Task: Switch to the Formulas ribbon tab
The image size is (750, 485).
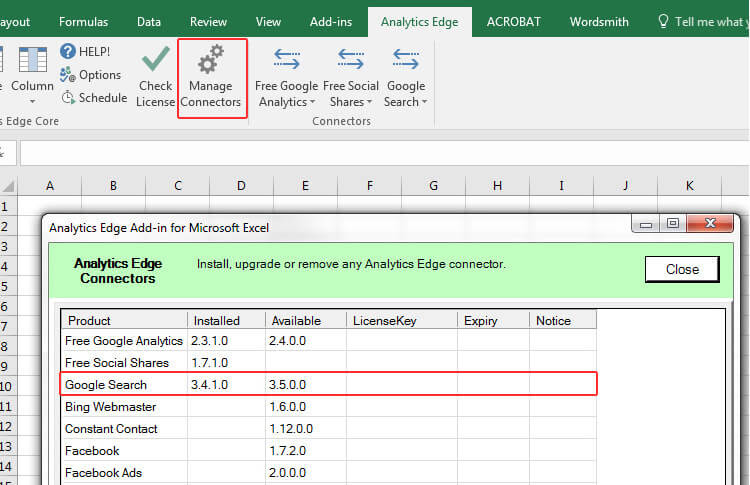Action: (x=83, y=22)
